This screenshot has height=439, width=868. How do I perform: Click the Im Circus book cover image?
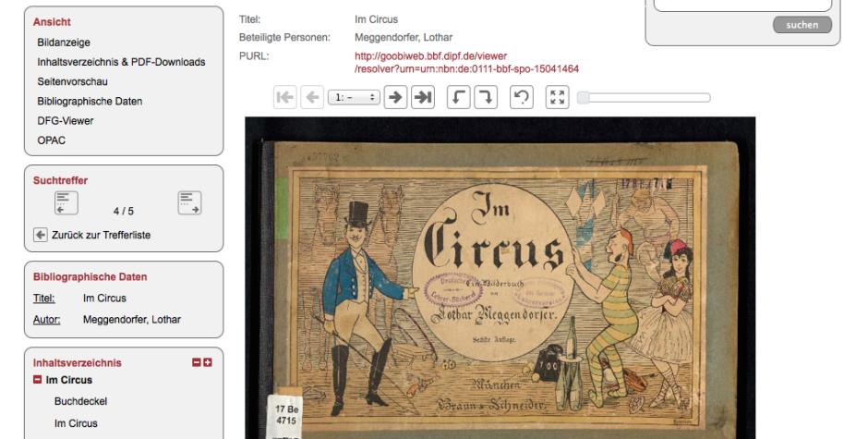(x=500, y=277)
